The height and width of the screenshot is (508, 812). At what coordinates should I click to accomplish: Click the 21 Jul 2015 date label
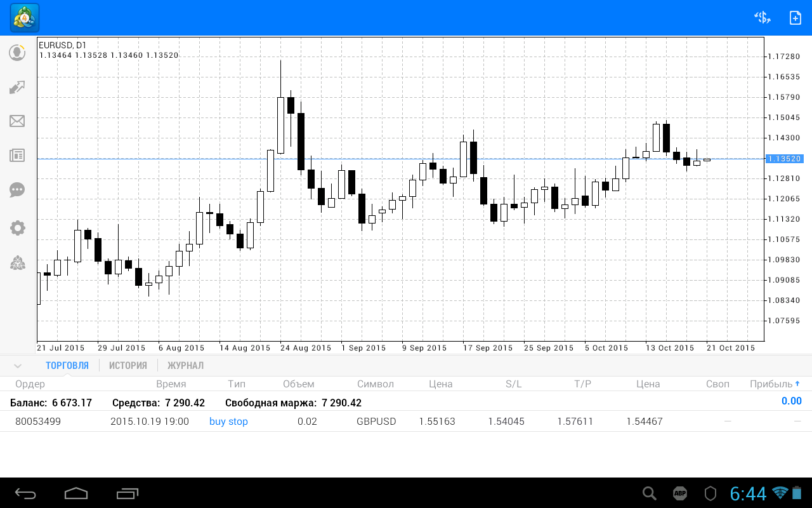point(61,348)
